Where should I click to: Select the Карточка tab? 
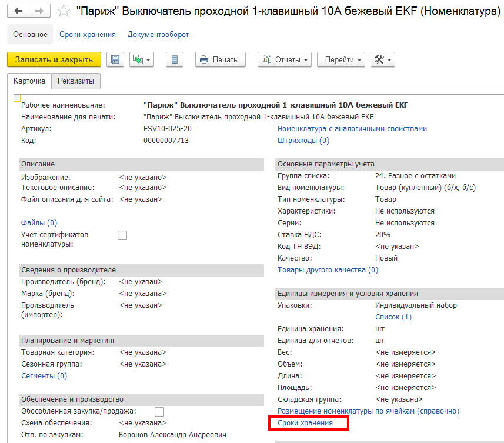click(x=29, y=81)
